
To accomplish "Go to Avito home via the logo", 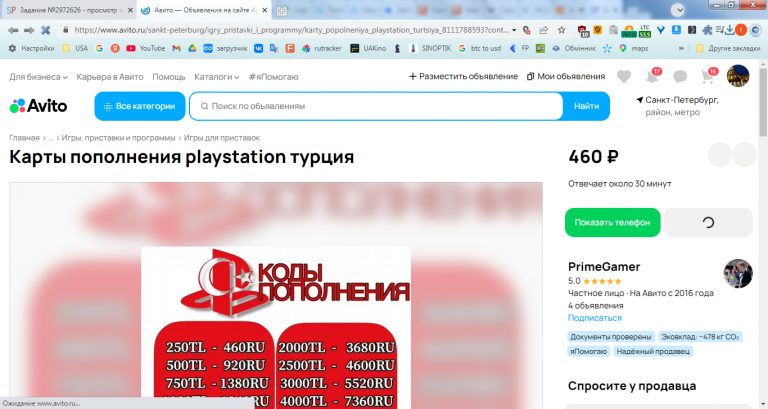I will click(x=38, y=106).
